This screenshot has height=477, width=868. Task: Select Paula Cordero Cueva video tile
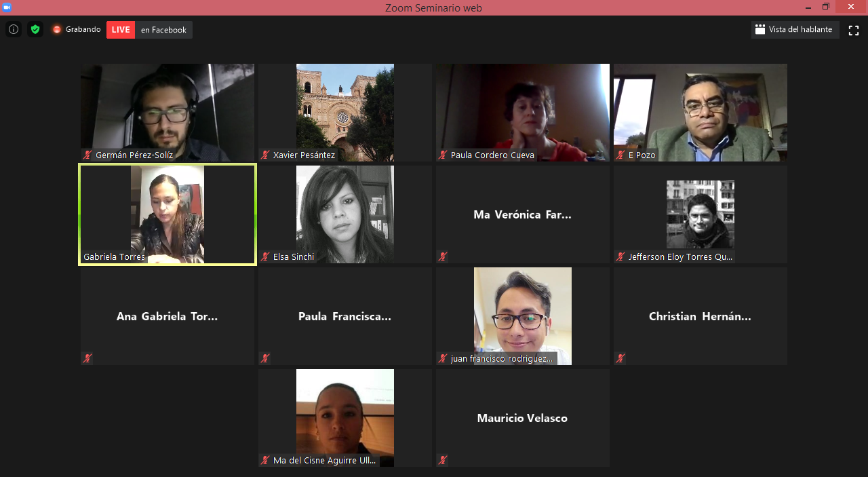523,113
